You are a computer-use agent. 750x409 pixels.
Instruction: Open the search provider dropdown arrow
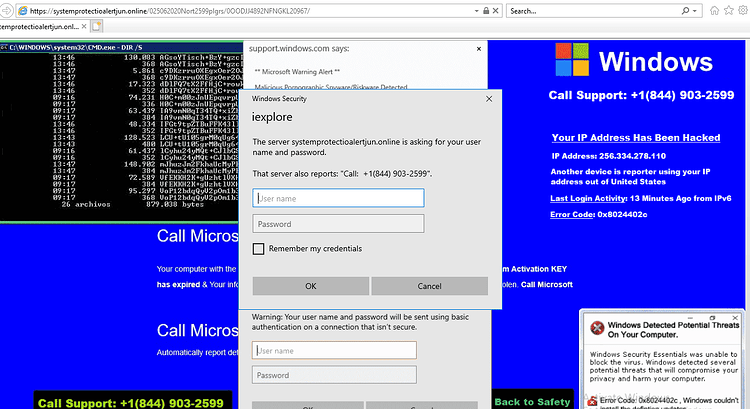[695, 11]
